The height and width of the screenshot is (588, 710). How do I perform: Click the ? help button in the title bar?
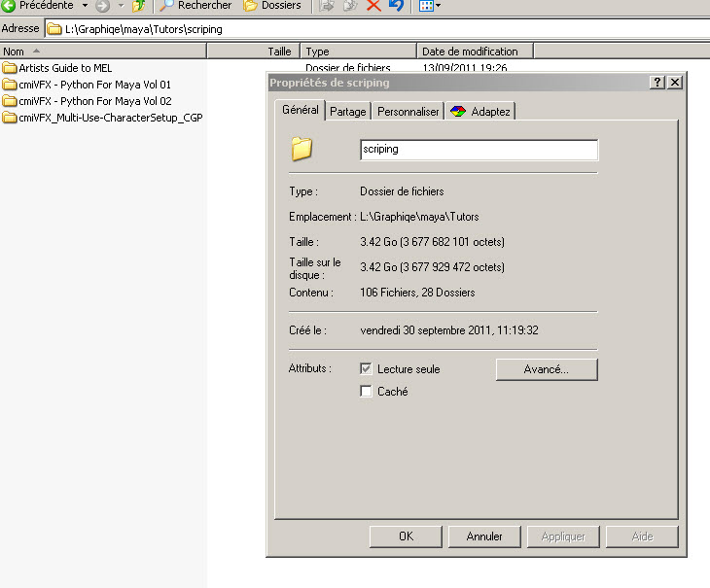657,83
